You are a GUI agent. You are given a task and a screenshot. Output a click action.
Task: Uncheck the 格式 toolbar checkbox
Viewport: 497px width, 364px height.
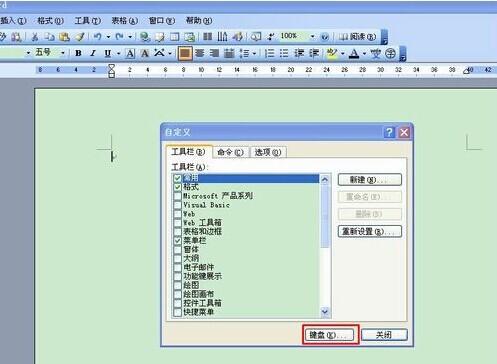coord(177,187)
